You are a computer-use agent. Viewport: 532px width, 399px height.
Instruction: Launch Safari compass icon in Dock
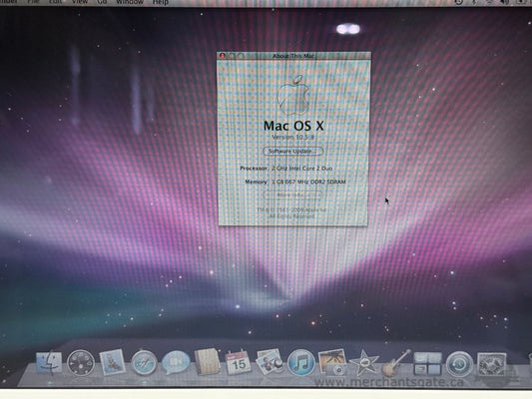(x=144, y=363)
